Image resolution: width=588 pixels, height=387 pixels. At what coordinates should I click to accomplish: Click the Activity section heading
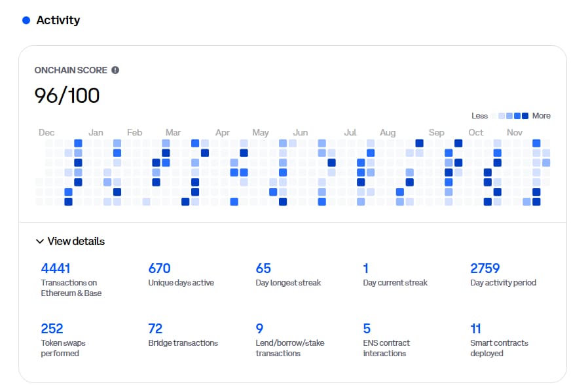[x=58, y=20]
